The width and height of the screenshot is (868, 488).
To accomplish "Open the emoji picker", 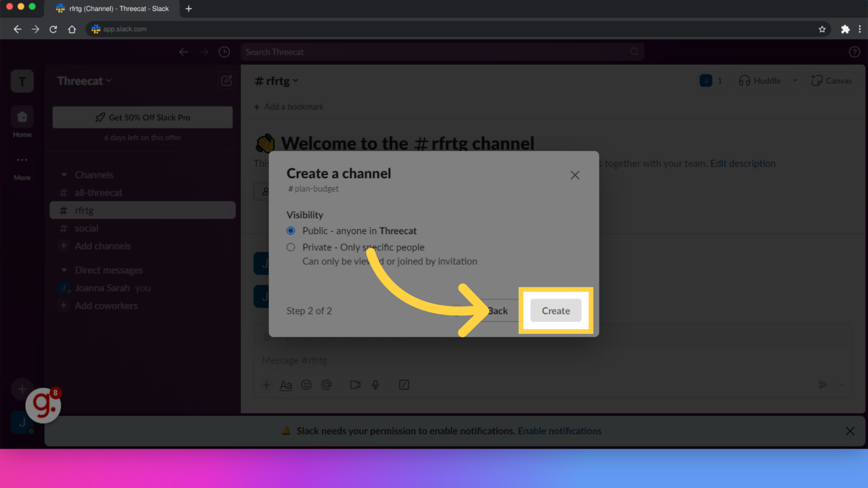I will (306, 385).
